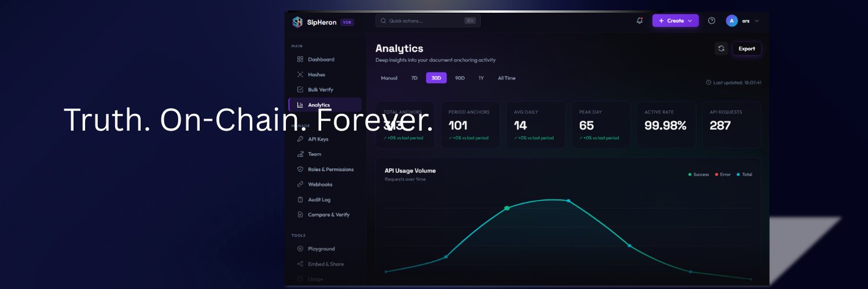Expand the ars account menu chevron
The height and width of the screenshot is (289, 868).
(757, 21)
